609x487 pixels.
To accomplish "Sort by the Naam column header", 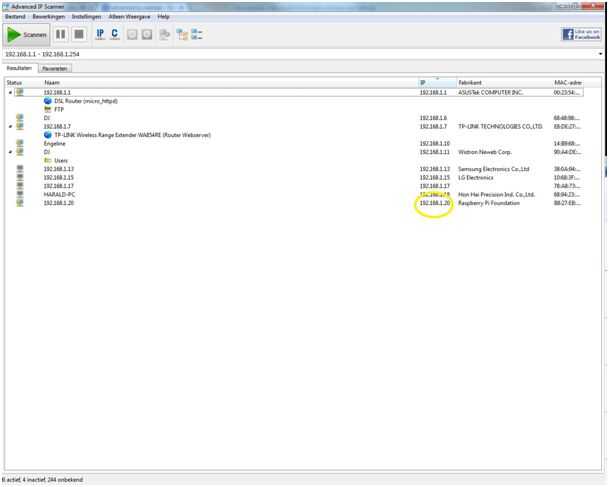I will point(52,83).
